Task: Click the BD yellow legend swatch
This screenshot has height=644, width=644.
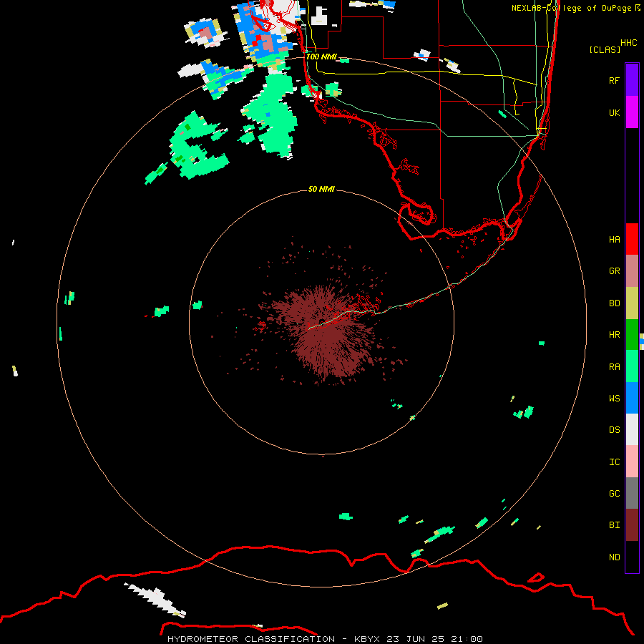Action: pyautogui.click(x=632, y=303)
